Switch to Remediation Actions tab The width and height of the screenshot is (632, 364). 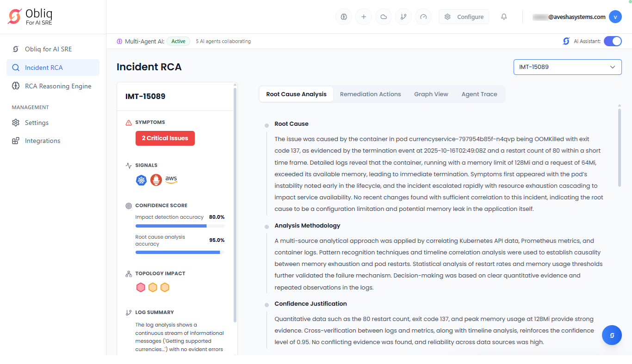(370, 94)
